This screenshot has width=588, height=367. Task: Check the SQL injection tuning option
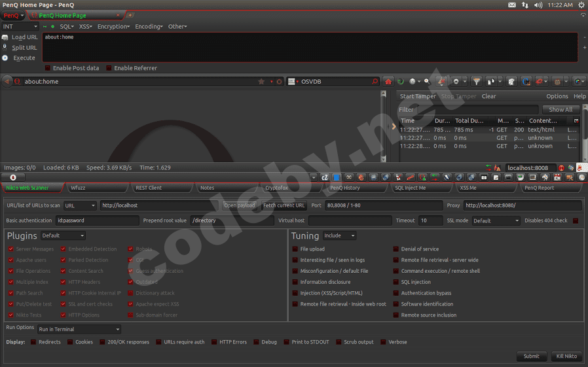coord(396,282)
